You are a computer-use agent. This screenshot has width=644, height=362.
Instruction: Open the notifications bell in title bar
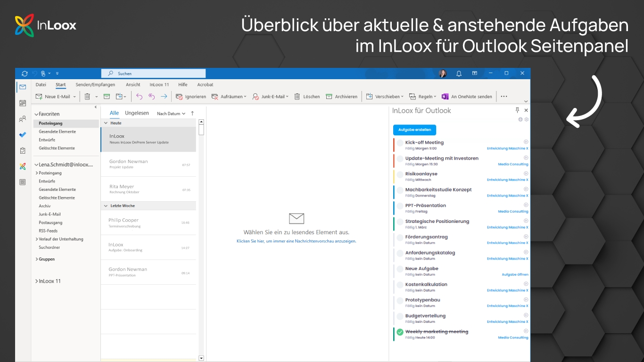click(459, 74)
